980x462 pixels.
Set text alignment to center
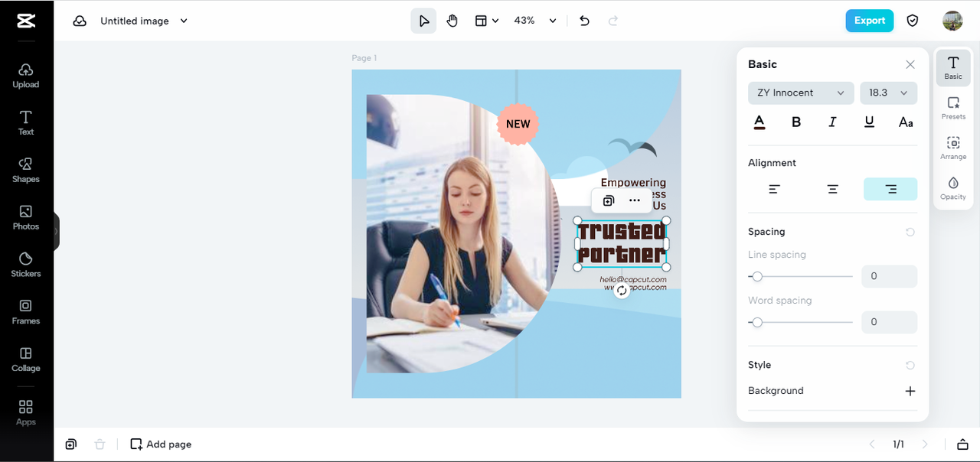832,189
